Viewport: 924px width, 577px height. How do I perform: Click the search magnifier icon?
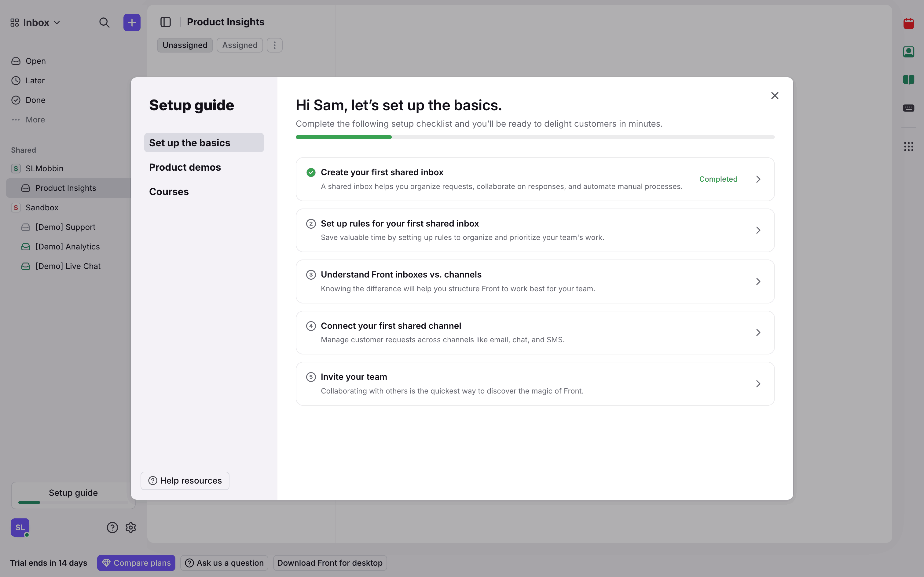(x=104, y=23)
